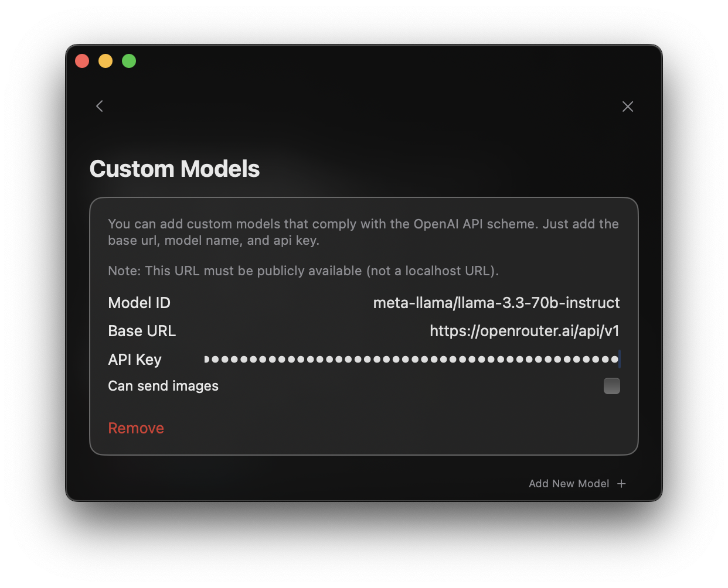Click the X to close Custom Models
The image size is (728, 588).
[x=627, y=106]
